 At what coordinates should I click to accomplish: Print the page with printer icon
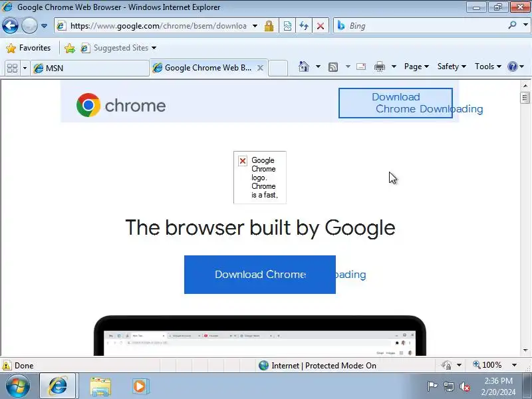379,66
